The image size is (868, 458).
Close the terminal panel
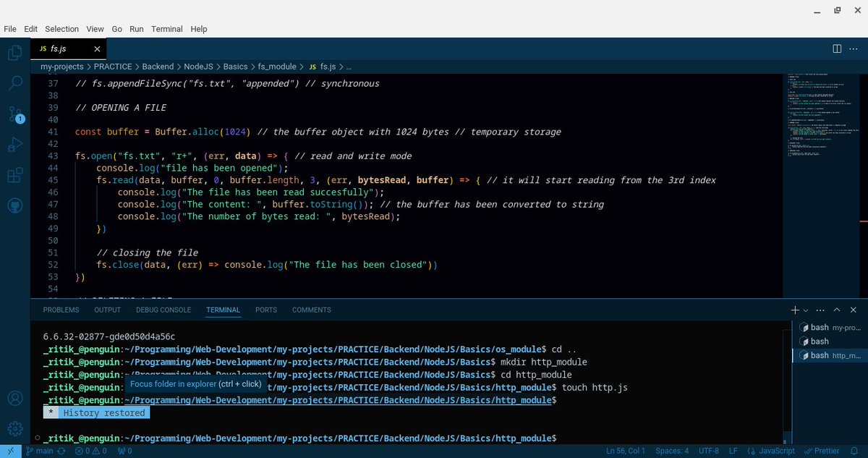(x=854, y=310)
